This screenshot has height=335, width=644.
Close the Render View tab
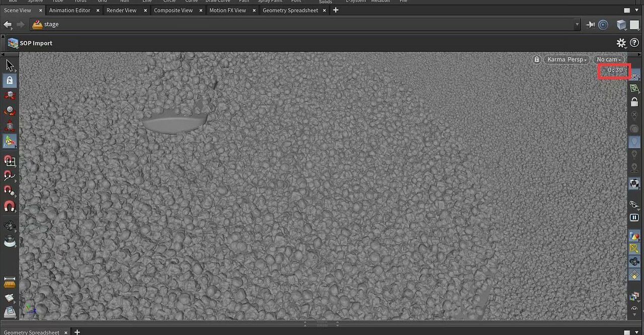(145, 10)
